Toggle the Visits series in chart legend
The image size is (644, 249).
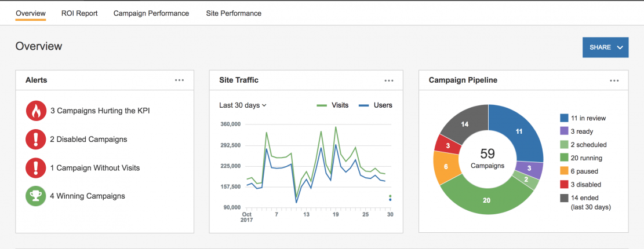click(x=333, y=105)
